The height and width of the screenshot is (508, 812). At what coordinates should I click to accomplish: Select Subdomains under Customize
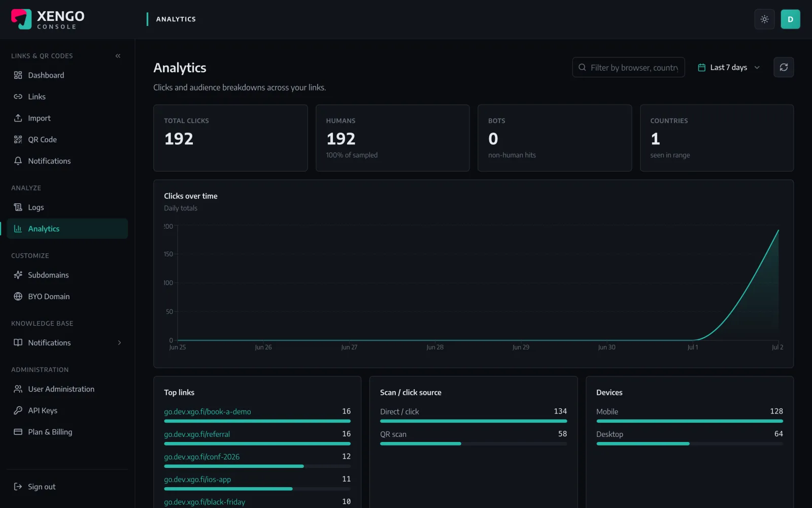67,275
